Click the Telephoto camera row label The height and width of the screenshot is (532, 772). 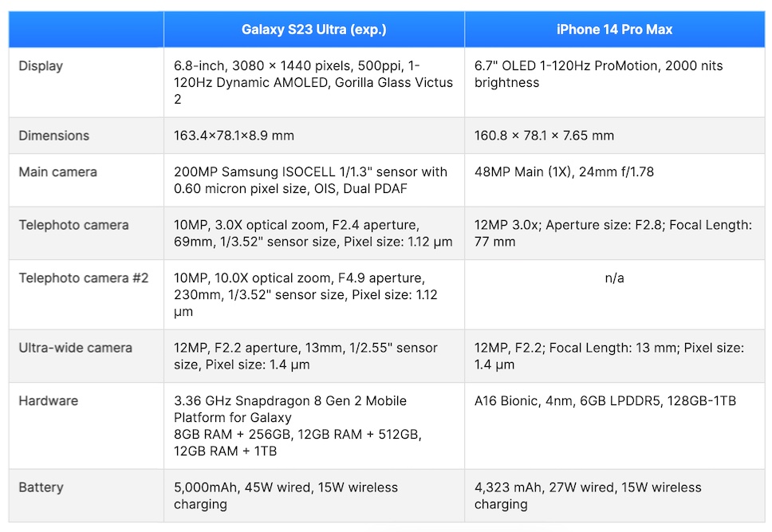click(x=73, y=225)
